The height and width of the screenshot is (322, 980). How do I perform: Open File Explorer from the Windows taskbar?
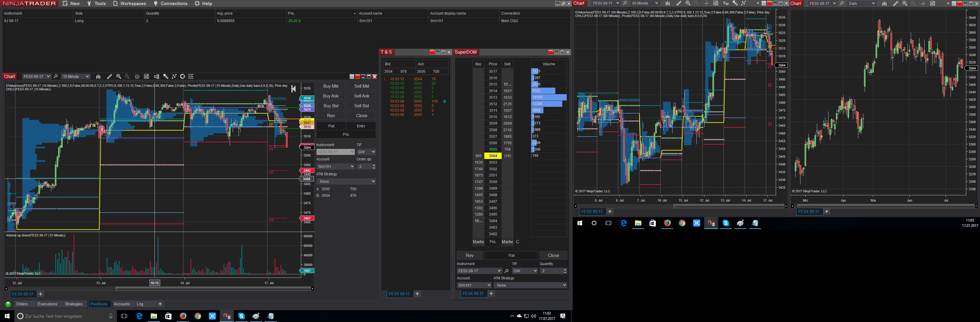154,316
